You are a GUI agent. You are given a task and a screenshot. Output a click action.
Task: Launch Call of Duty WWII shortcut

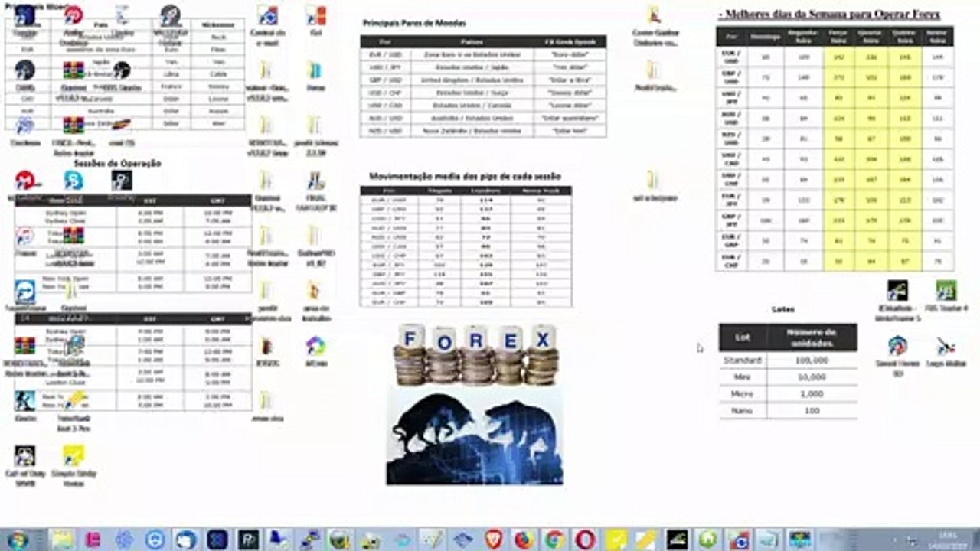24,465
